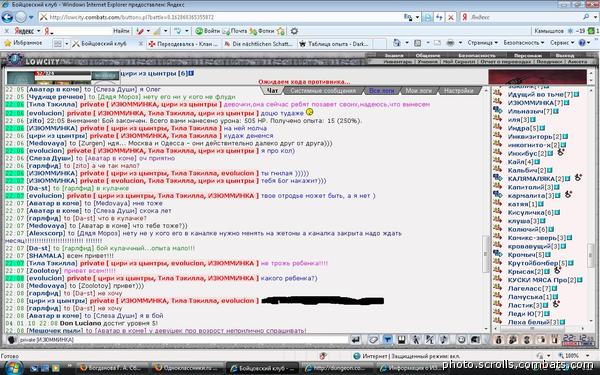Click the Найти button on Yandex toolbar
The width and height of the screenshot is (600, 375).
[121, 31]
